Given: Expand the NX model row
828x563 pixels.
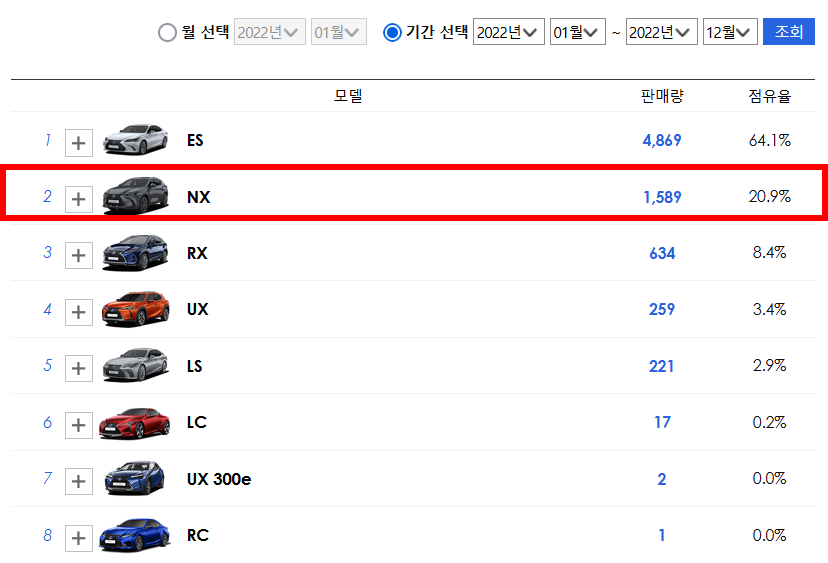Looking at the screenshot, I should click(x=79, y=199).
